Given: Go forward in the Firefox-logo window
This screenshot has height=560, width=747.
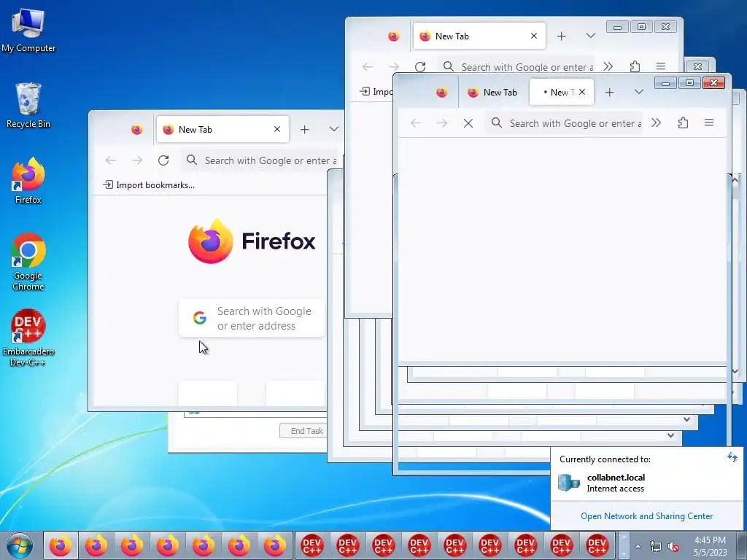Looking at the screenshot, I should tap(137, 160).
